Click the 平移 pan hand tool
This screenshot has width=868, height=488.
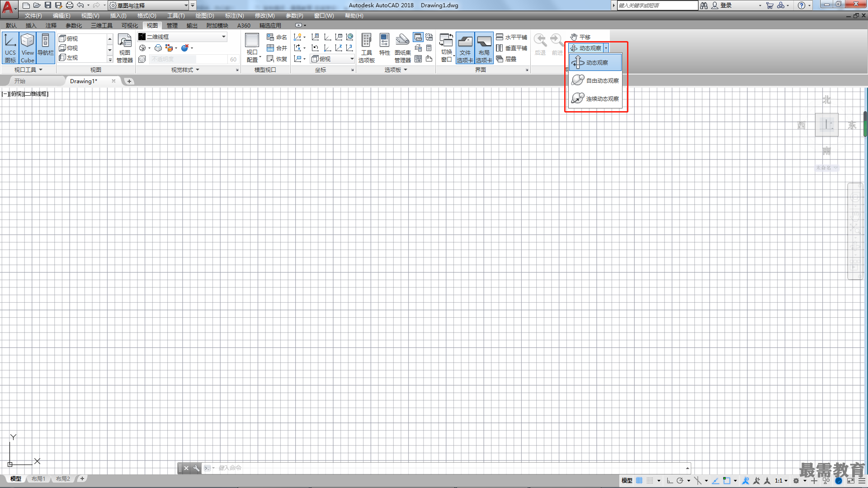[x=580, y=37]
